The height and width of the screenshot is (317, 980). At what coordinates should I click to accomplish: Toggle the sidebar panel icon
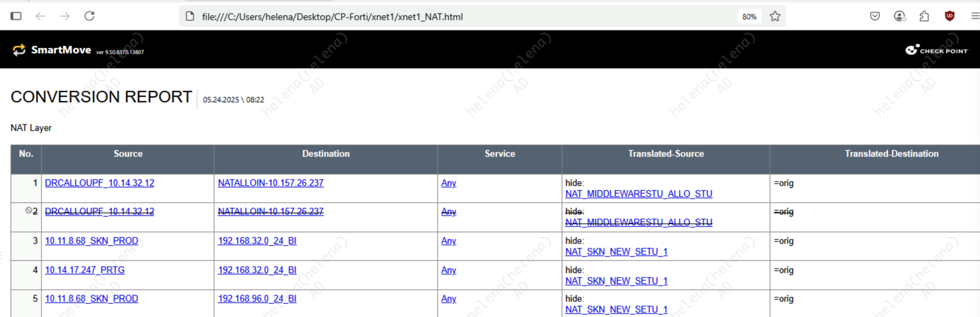16,16
